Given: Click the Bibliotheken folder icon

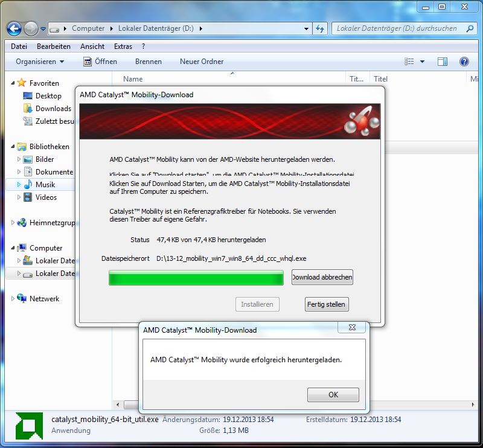Looking at the screenshot, I should coord(22,147).
